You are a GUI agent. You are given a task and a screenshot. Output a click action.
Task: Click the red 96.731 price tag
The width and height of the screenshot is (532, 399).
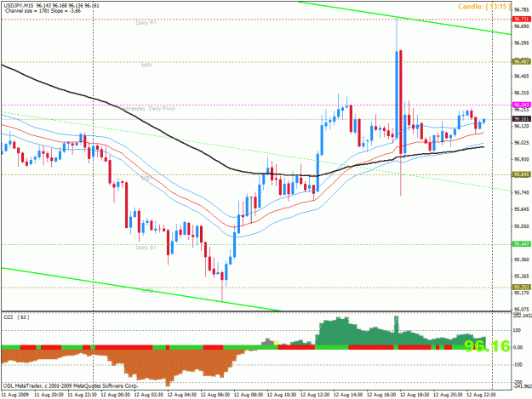point(522,20)
